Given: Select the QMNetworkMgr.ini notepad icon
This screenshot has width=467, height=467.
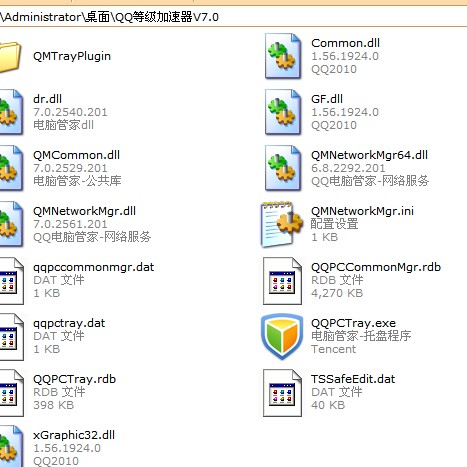Looking at the screenshot, I should [282, 224].
